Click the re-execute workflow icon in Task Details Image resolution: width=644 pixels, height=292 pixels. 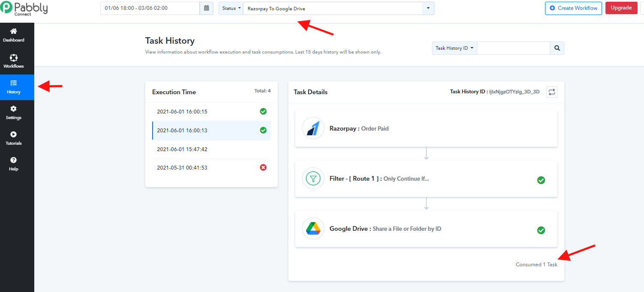pyautogui.click(x=552, y=92)
